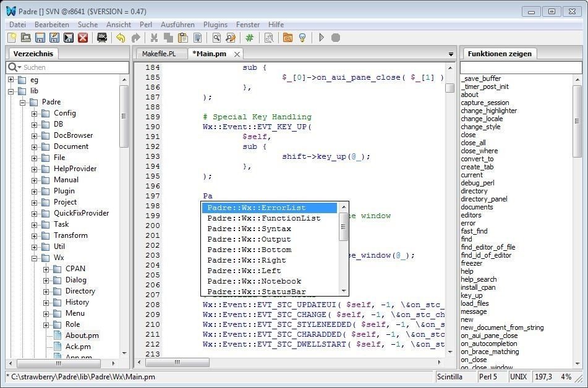Choose Padre::Wx::Syntax from the autocomplete list
The width and height of the screenshot is (588, 388).
270,229
